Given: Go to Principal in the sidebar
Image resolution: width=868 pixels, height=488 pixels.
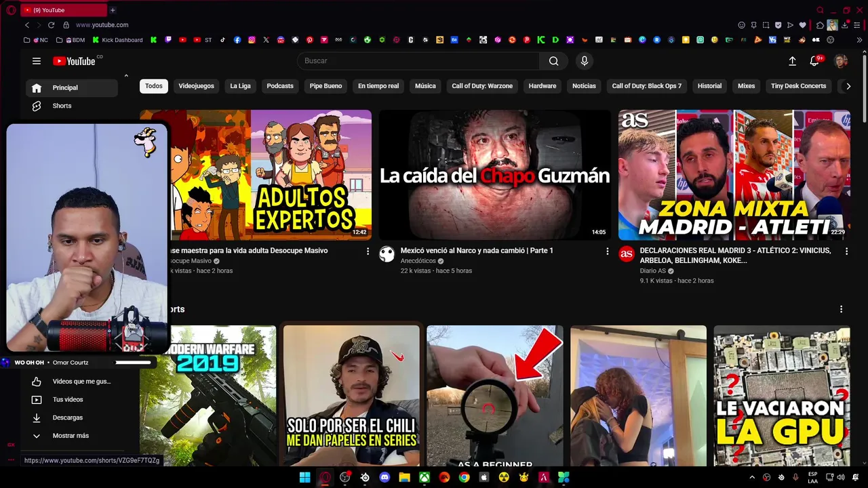Looking at the screenshot, I should 72,87.
